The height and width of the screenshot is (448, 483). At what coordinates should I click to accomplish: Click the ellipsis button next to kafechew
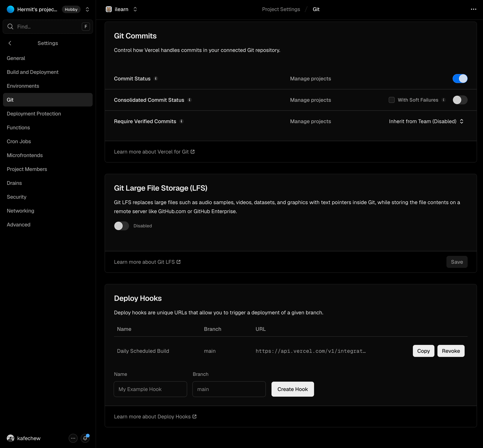pyautogui.click(x=73, y=438)
